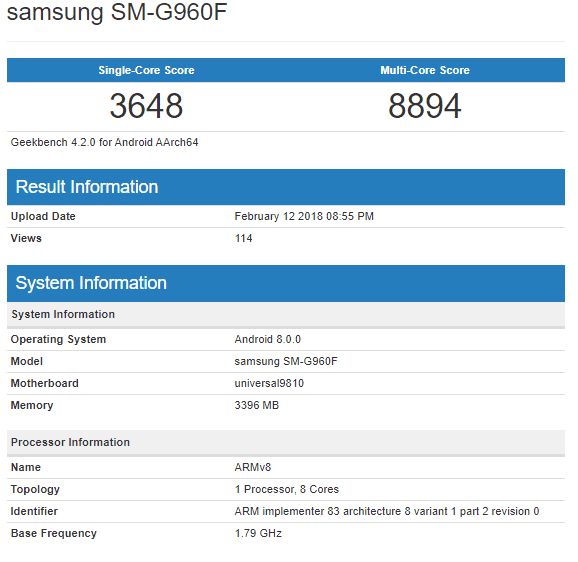Click the '3396 MB' memory value
The width and height of the screenshot is (578, 562).
point(257,405)
